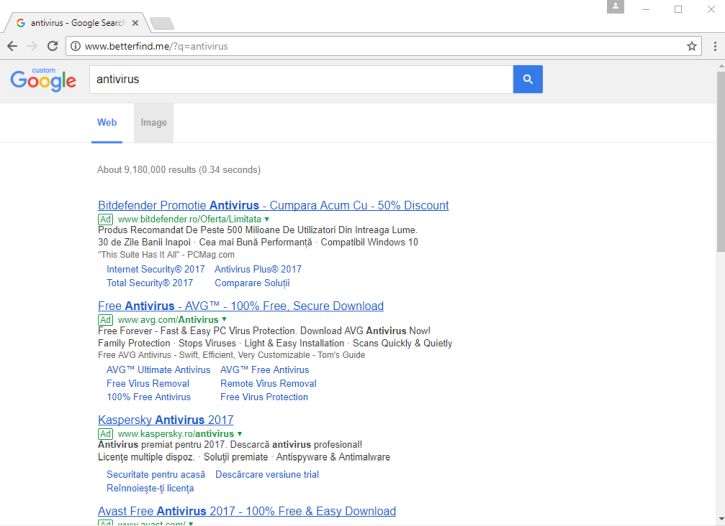Close the antivirus Google Search tab
The image size is (725, 526).
(x=135, y=23)
